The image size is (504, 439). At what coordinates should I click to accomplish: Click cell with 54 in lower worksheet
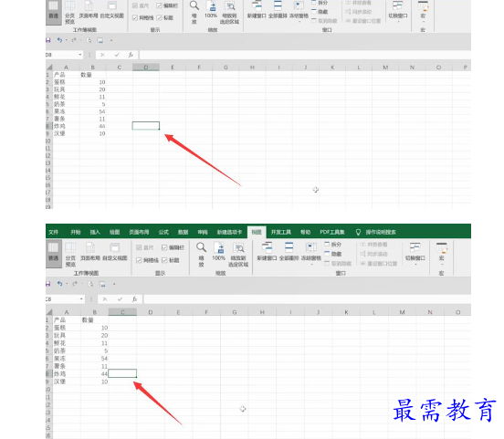pos(95,359)
